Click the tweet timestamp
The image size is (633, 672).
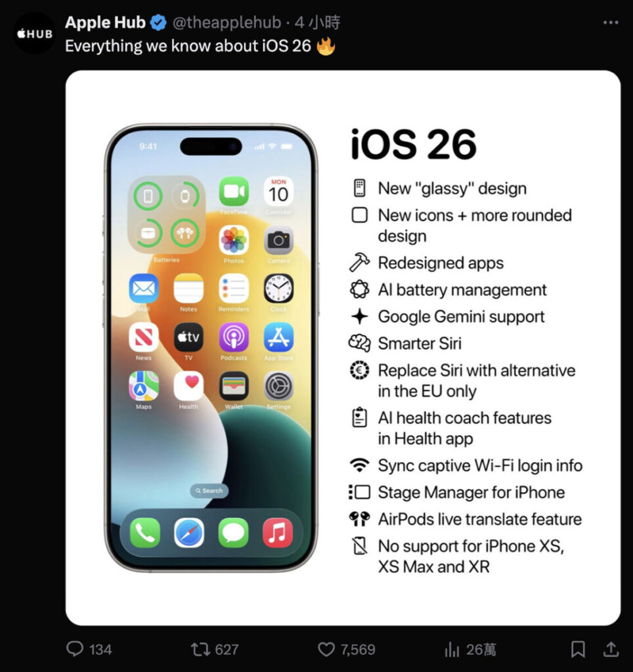(317, 22)
